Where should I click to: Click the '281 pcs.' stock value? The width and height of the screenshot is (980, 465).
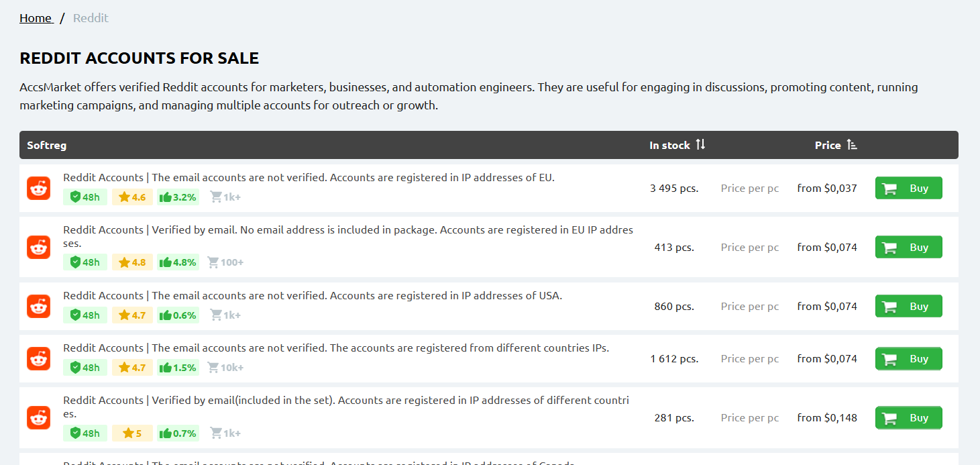(674, 418)
